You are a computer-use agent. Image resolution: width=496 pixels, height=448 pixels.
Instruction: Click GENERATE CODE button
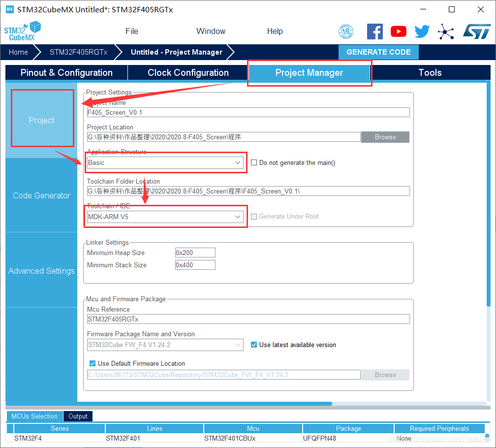[379, 52]
